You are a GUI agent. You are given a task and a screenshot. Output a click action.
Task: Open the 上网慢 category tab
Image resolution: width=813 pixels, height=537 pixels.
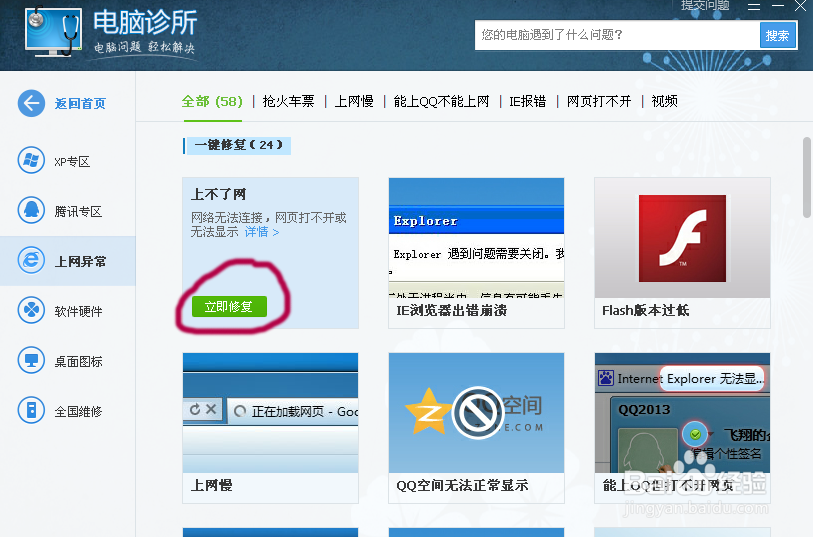(354, 101)
